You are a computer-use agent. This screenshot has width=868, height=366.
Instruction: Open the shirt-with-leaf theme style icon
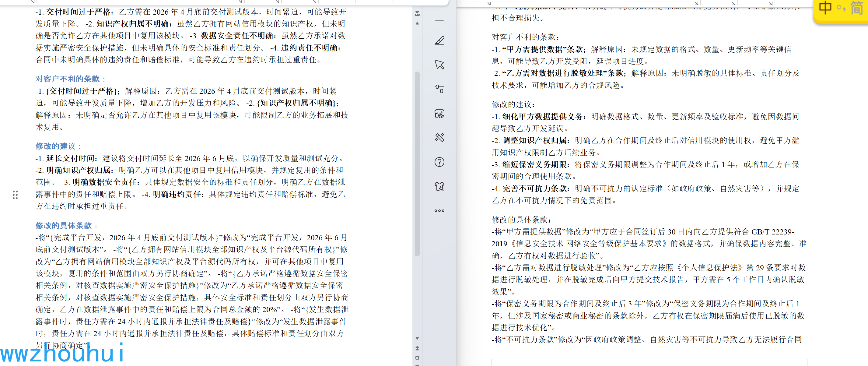[439, 114]
